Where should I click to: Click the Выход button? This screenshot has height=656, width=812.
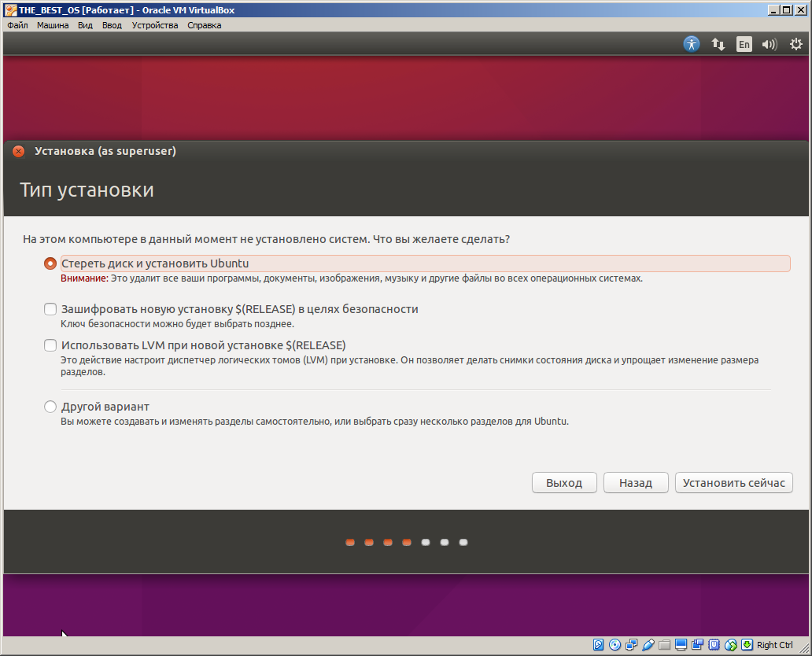(564, 482)
